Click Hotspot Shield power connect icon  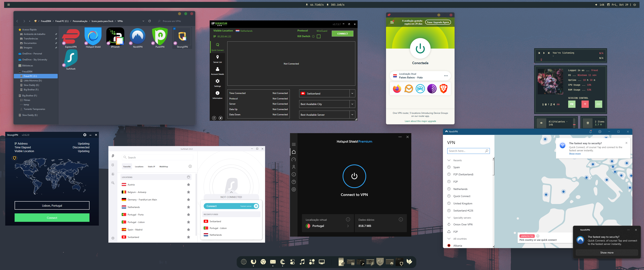[354, 176]
